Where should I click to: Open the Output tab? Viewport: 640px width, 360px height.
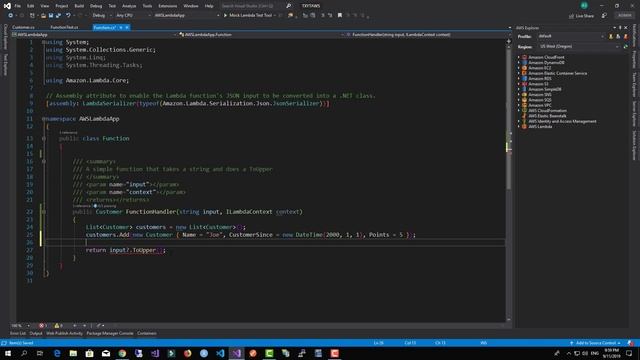coord(36,333)
